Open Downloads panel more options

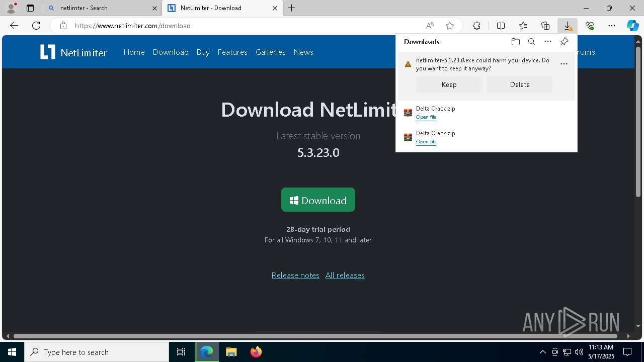click(548, 42)
